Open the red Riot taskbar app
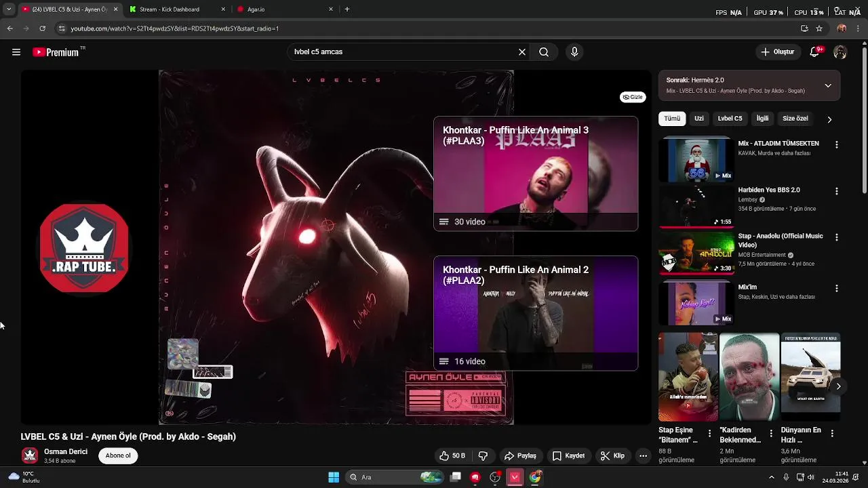Image resolution: width=868 pixels, height=488 pixels. click(x=475, y=477)
